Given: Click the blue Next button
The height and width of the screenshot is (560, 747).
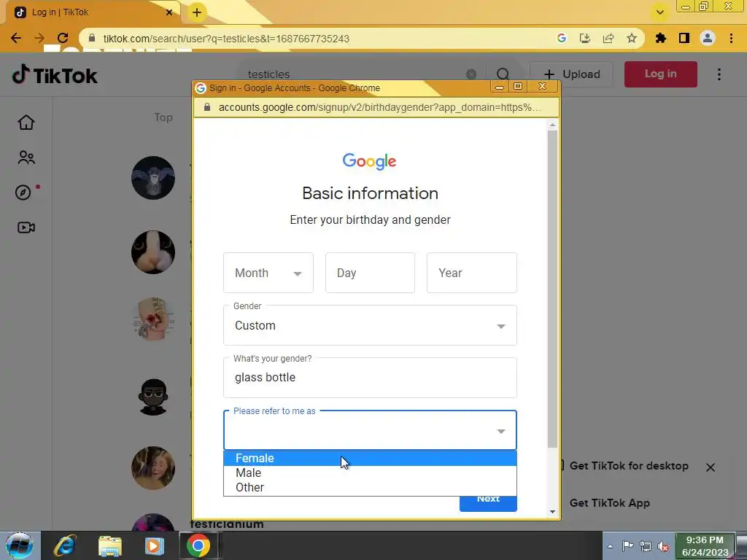Looking at the screenshot, I should pos(488,503).
